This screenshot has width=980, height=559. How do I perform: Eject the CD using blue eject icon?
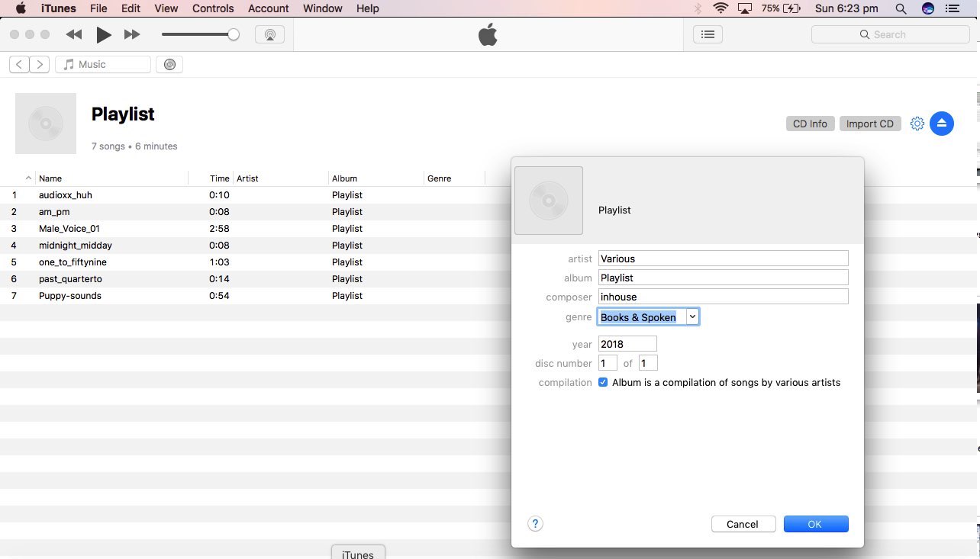point(941,124)
